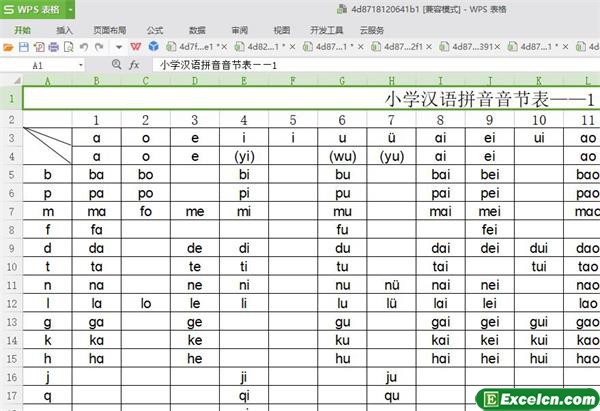Save the workbook with the floppy icon
This screenshot has width=600, height=411.
click(x=24, y=47)
